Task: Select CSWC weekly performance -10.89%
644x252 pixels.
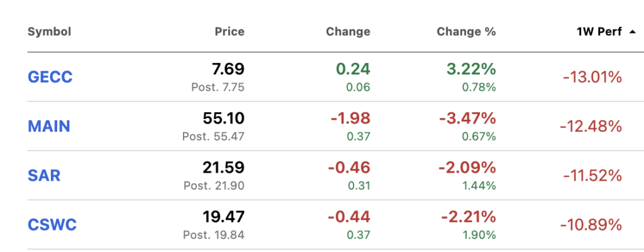Action: 591,225
